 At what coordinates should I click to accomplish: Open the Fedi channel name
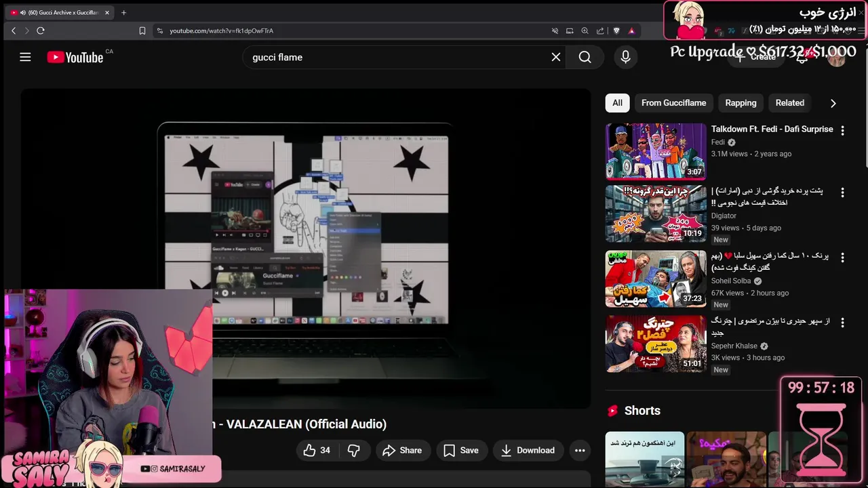tap(718, 142)
